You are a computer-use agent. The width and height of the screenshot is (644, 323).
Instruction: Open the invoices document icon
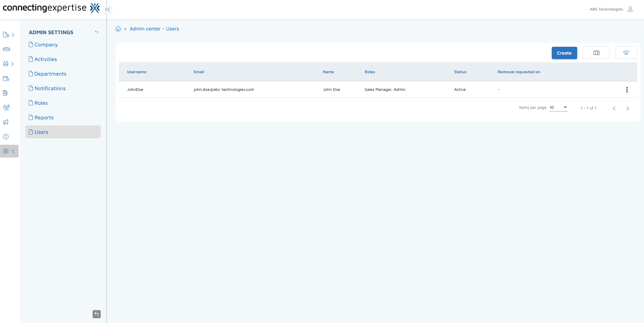(6, 93)
